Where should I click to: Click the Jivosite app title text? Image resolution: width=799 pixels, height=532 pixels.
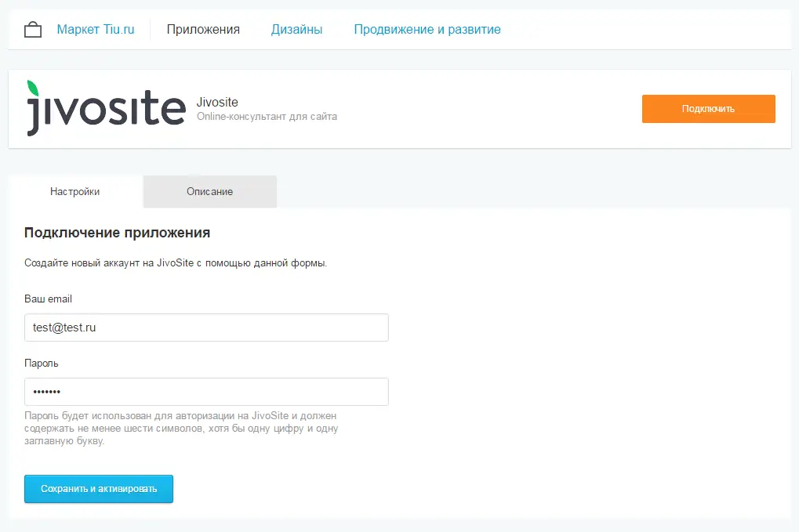[217, 102]
